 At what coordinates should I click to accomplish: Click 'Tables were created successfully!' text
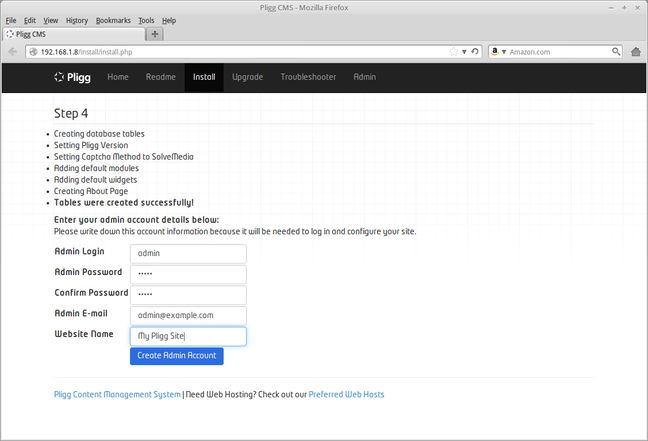pyautogui.click(x=124, y=203)
